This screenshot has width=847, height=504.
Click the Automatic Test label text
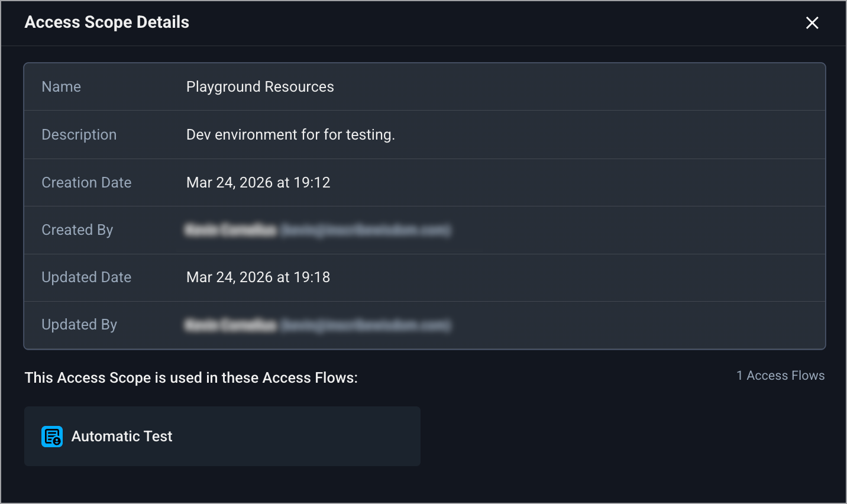pyautogui.click(x=122, y=437)
